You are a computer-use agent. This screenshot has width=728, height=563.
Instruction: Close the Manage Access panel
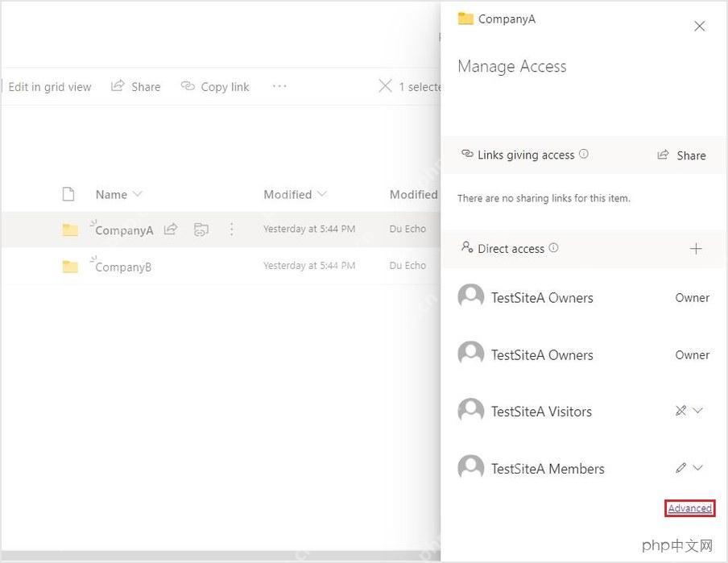tap(699, 26)
